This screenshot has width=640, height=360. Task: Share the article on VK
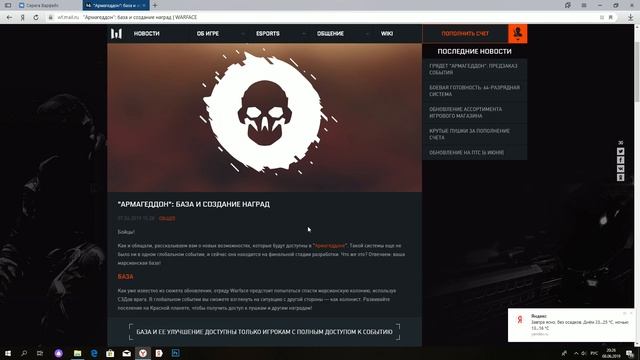[x=620, y=169]
